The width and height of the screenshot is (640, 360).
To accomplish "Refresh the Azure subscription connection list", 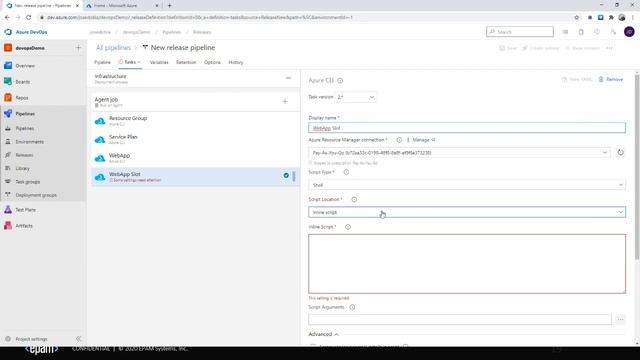I will [620, 152].
